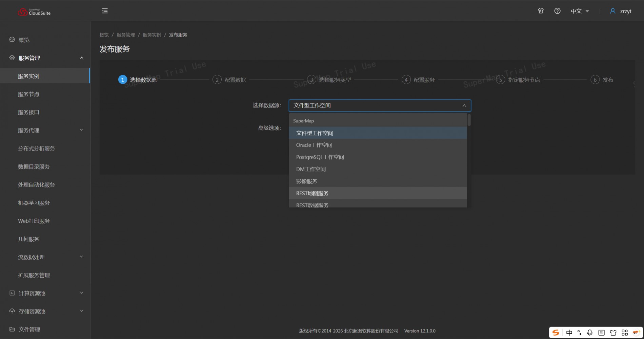This screenshot has height=339, width=644.
Task: Select DM工作空间 option
Action: (378, 169)
